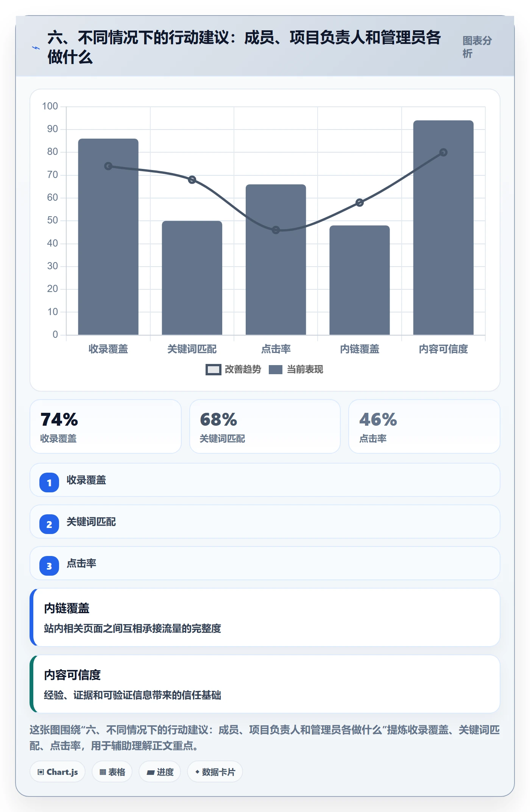Open the 74% 收录覆盖 data card
The height and width of the screenshot is (812, 530).
click(106, 426)
